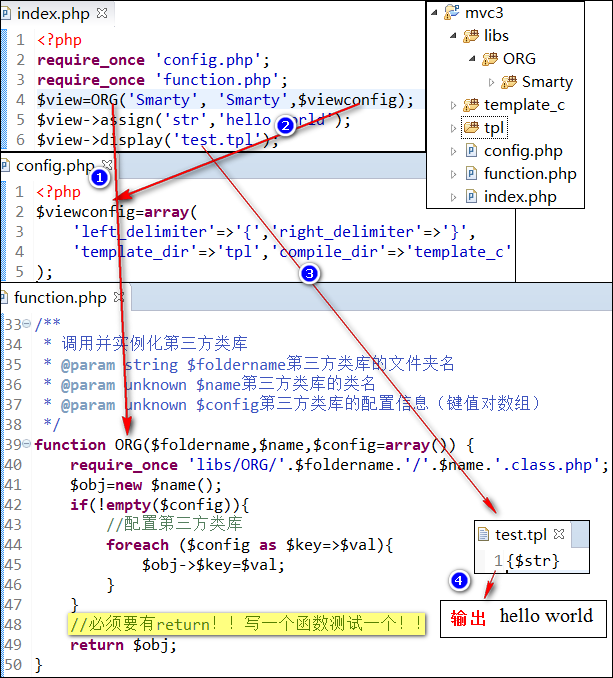This screenshot has width=613, height=678.
Task: Click 'right_delimiter' key in config.php
Action: [346, 232]
